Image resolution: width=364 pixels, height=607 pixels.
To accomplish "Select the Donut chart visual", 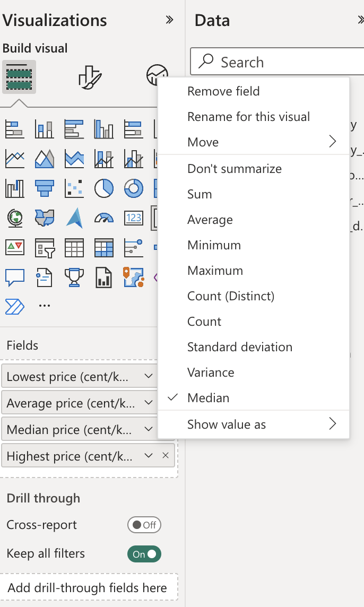I will pos(134,188).
